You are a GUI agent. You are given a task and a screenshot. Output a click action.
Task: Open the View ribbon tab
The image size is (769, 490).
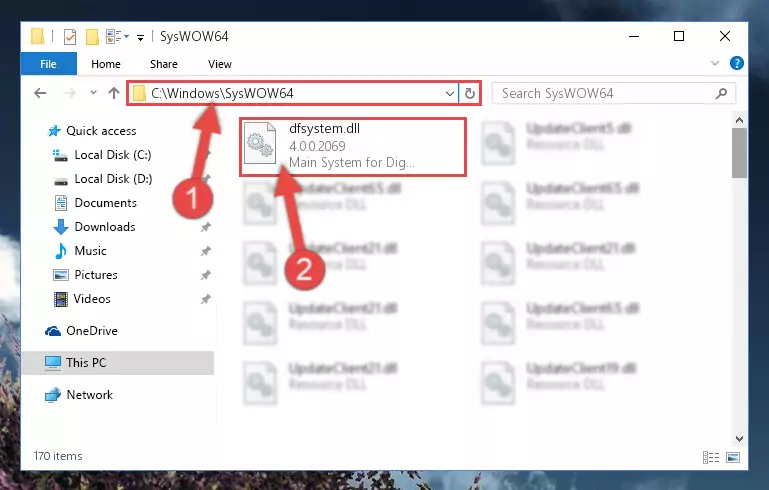coord(219,64)
